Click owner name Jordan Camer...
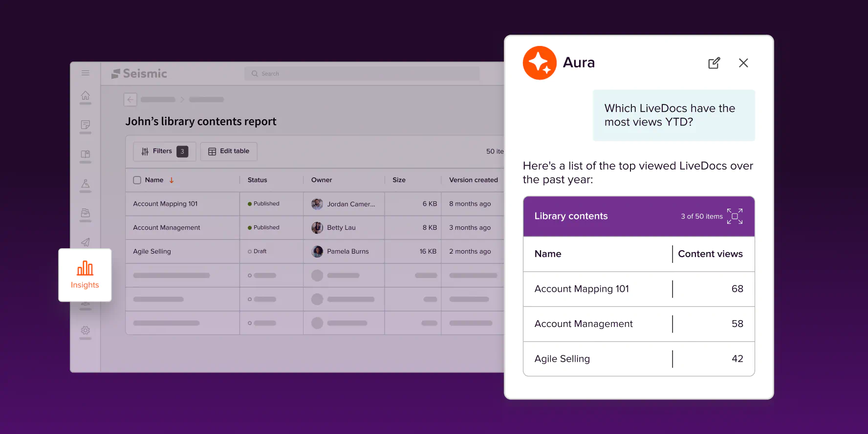Screen dimensions: 868x434 pos(351,204)
